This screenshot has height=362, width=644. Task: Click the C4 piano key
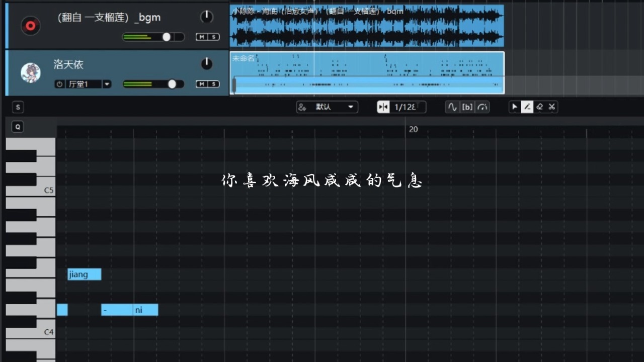click(x=30, y=332)
